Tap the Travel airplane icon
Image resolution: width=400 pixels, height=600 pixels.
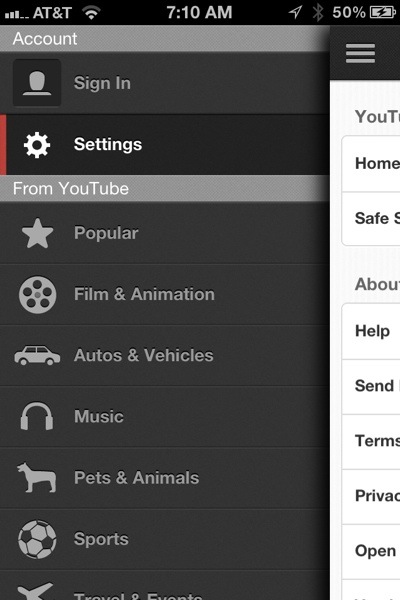click(36, 591)
